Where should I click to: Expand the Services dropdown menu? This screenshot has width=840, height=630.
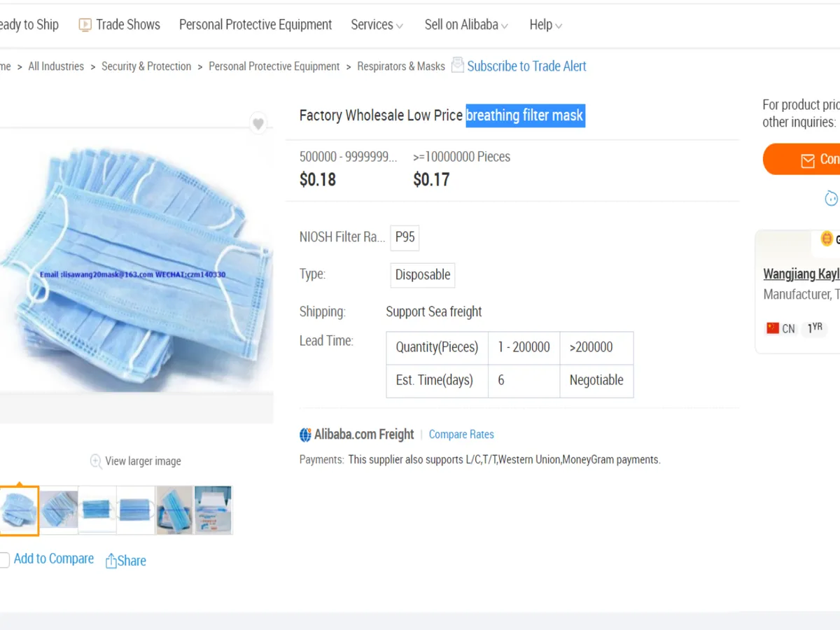pos(377,25)
